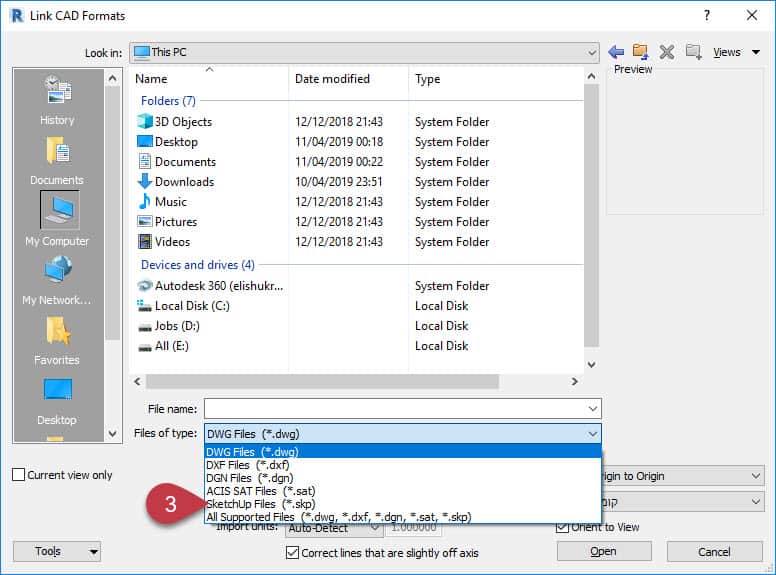Click the places bar up arrow
Image resolution: width=776 pixels, height=575 pixels.
pos(112,78)
